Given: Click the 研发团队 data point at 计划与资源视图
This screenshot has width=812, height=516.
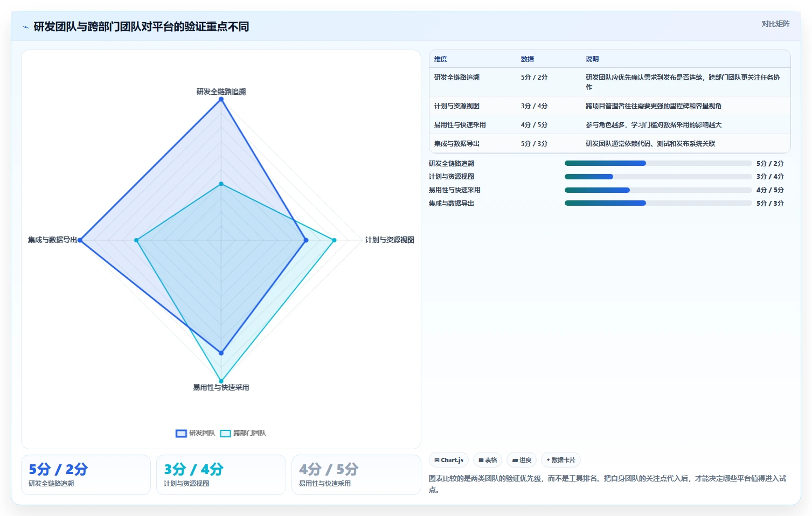Looking at the screenshot, I should click(306, 240).
